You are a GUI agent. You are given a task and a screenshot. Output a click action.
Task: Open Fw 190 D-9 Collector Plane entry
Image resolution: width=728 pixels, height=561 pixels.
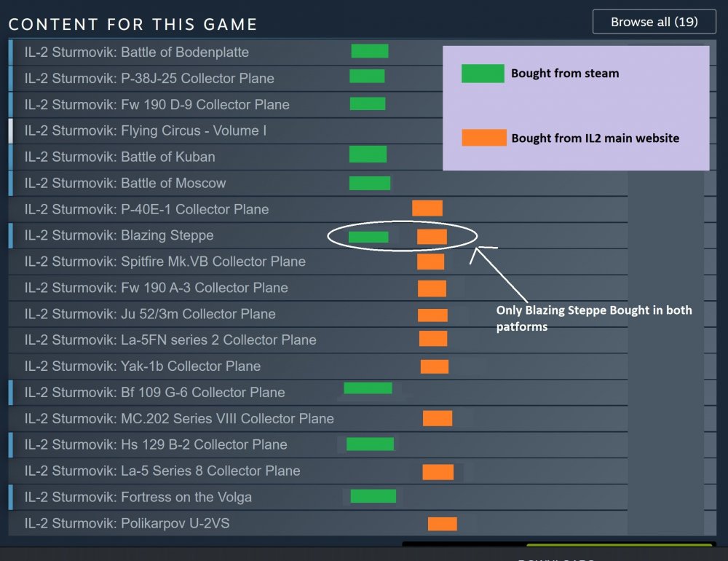(x=157, y=105)
